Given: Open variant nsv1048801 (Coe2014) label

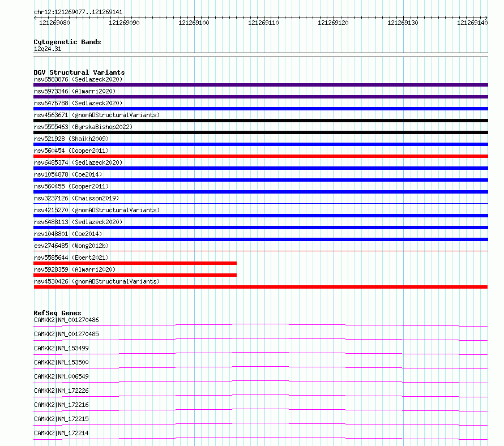Looking at the screenshot, I should point(68,234).
